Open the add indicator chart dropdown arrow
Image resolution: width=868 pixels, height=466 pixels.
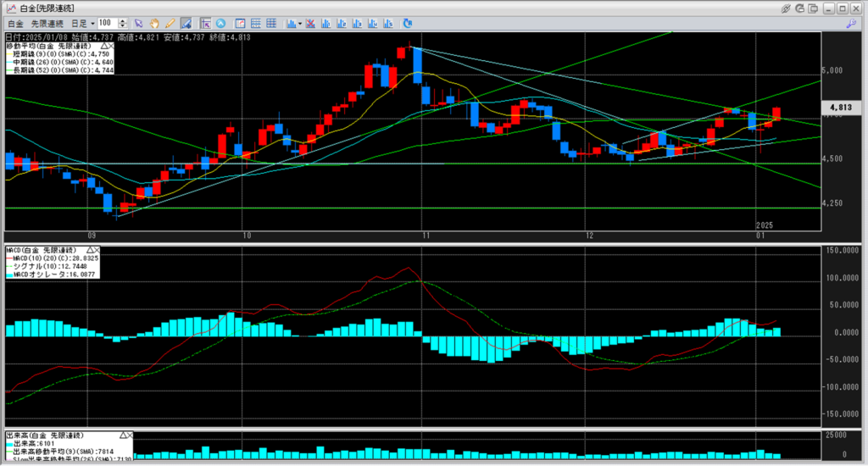pos(300,23)
